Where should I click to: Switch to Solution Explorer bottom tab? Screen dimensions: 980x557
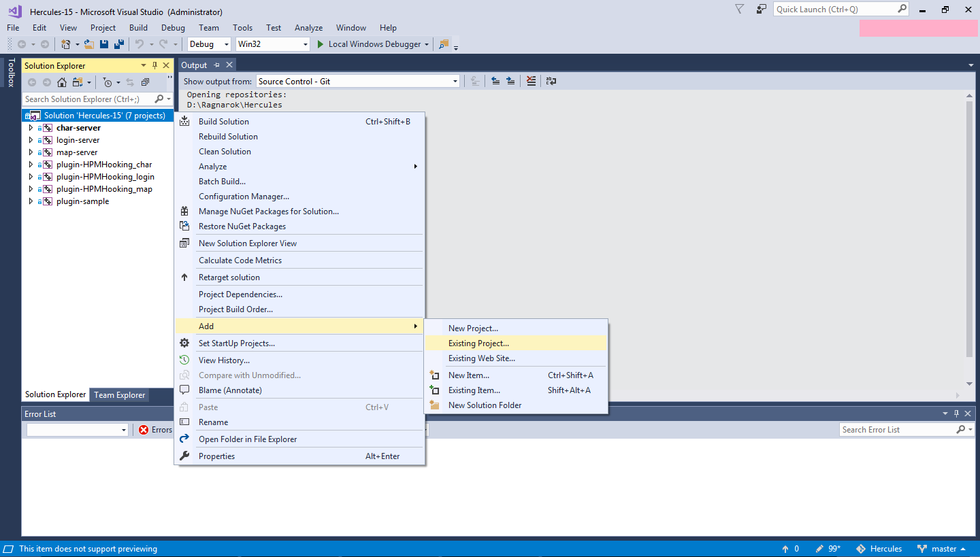point(56,394)
